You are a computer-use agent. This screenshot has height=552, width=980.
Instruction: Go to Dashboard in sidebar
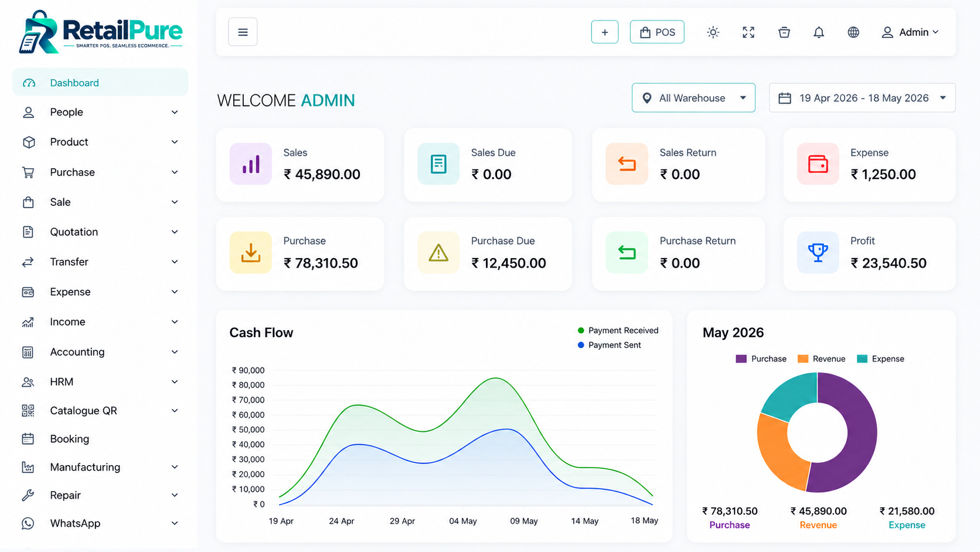point(100,82)
